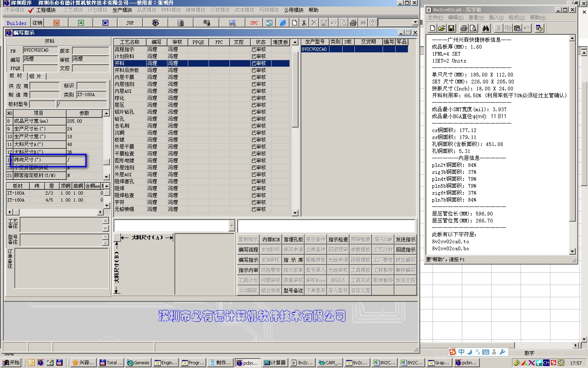
Task: Select the 无铅喷锡 process row
Action: click(202, 209)
